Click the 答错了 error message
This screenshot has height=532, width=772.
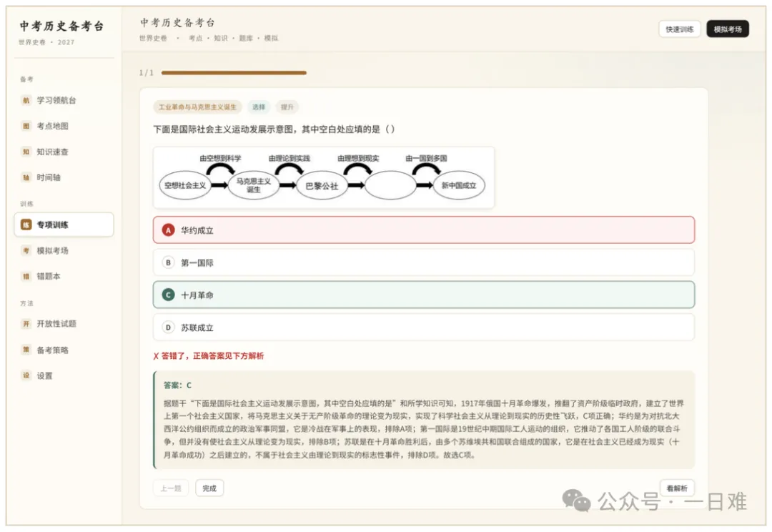coord(208,355)
